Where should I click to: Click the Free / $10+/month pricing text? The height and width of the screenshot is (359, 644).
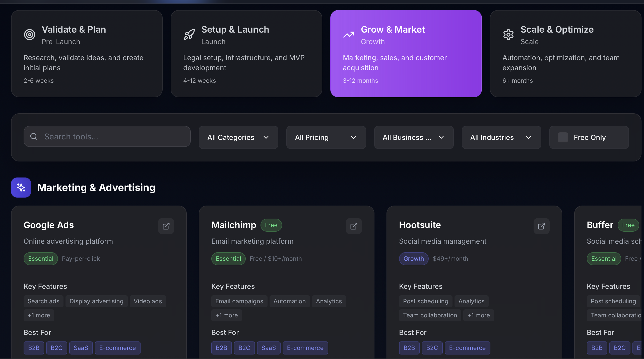(276, 259)
